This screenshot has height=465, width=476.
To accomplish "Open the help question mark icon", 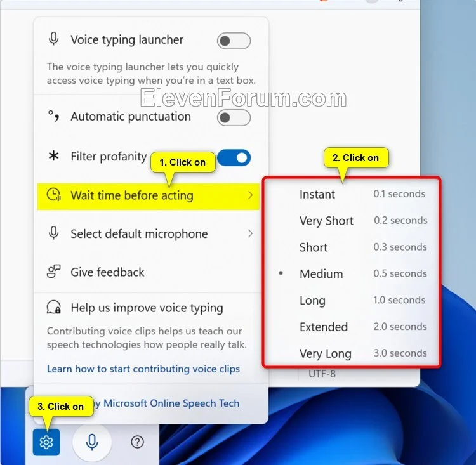I will [137, 442].
